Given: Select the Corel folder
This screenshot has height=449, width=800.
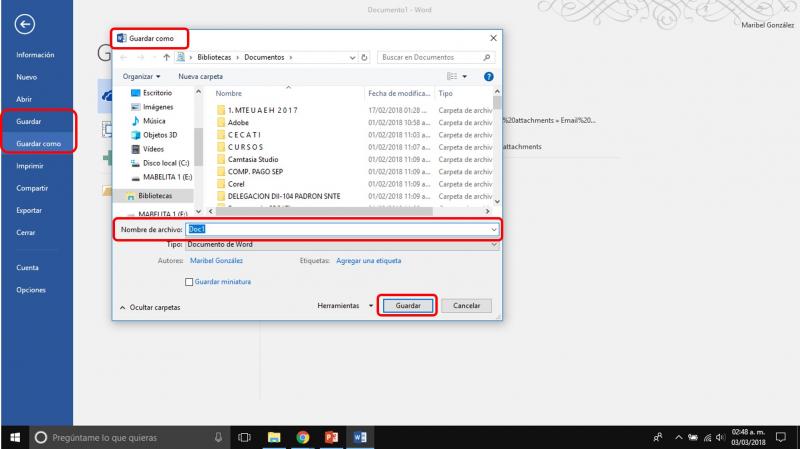Looking at the screenshot, I should [236, 184].
